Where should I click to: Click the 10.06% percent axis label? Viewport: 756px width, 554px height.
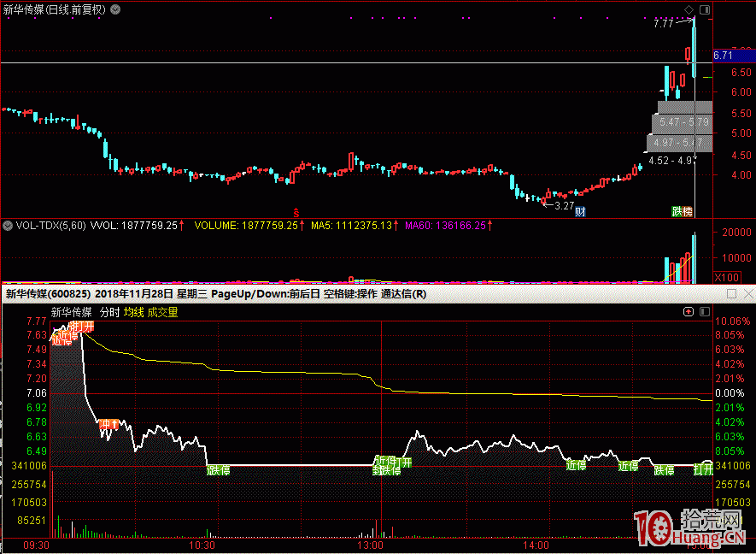click(733, 321)
